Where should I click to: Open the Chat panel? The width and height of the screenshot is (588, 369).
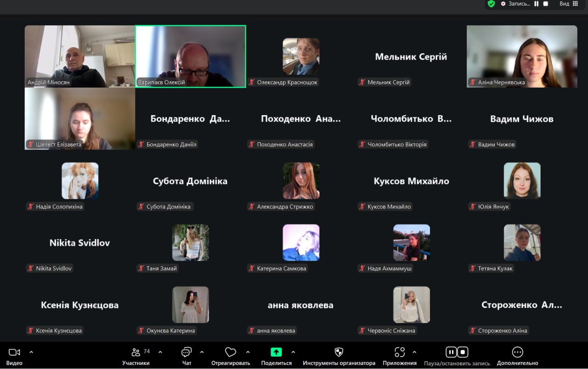coord(187,352)
